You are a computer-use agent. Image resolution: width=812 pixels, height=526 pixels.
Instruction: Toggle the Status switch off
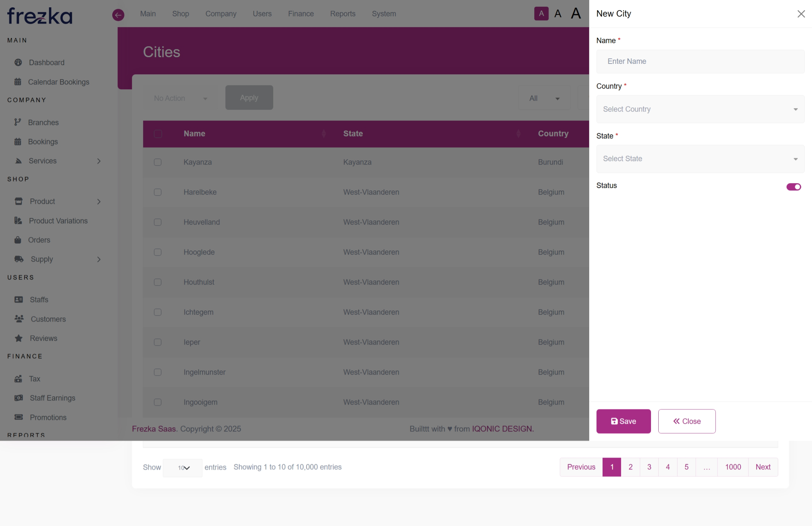click(794, 187)
